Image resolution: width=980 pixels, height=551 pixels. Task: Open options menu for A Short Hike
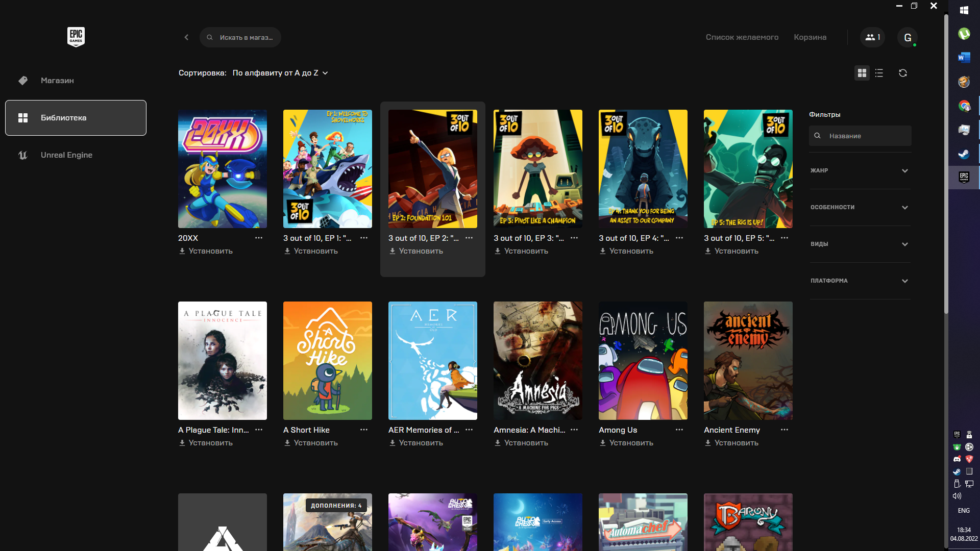tap(364, 430)
